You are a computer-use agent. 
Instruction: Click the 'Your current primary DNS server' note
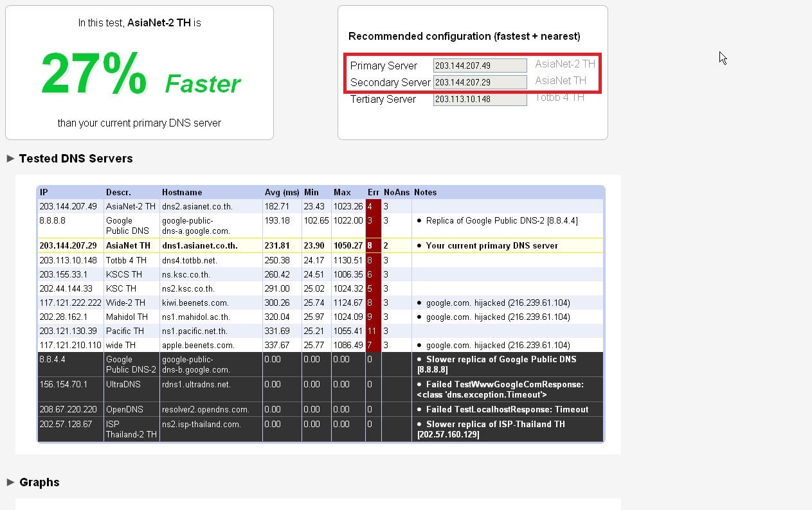click(492, 245)
